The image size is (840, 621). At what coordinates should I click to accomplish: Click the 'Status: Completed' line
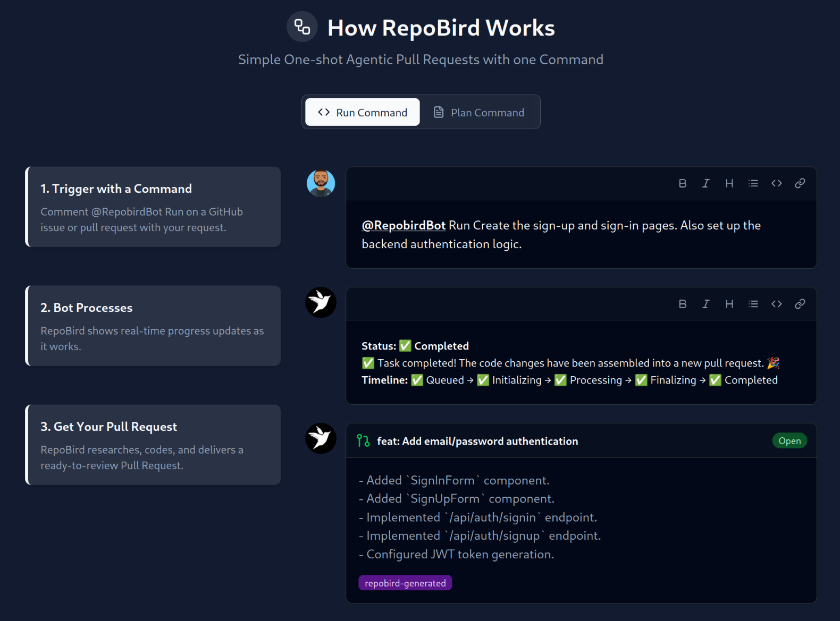click(415, 346)
